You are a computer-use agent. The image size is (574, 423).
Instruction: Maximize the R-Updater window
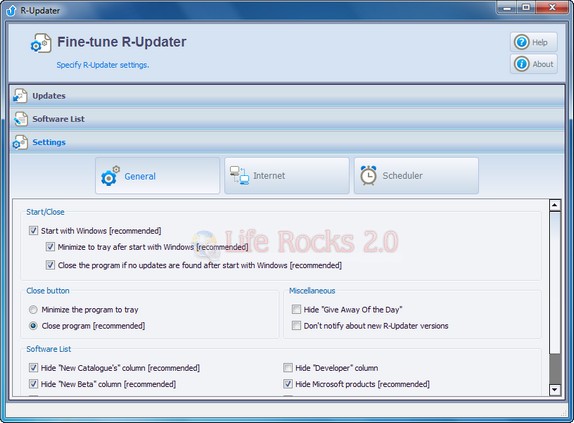526,7
